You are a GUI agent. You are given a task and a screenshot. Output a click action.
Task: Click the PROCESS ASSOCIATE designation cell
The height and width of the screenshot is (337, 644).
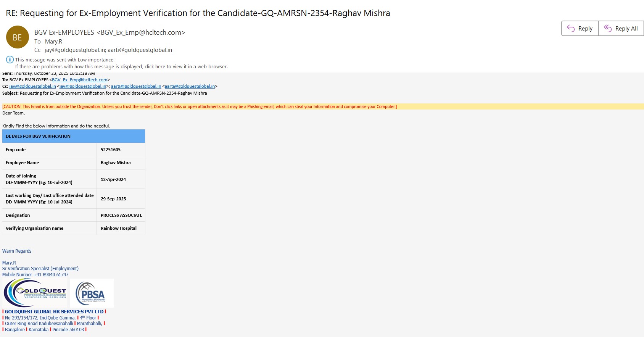pos(121,215)
